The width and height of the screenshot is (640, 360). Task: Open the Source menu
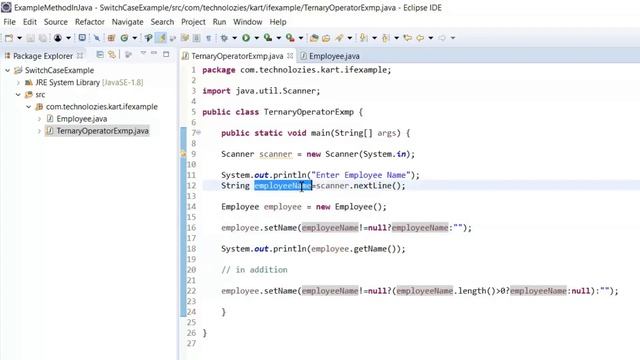(x=56, y=22)
